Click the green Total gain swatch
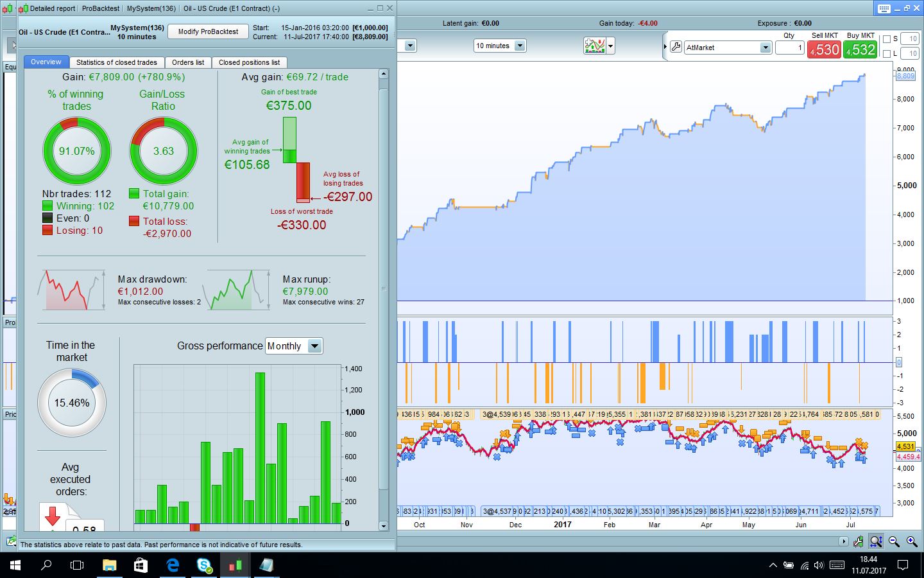Viewport: 924px width, 578px height. click(134, 193)
